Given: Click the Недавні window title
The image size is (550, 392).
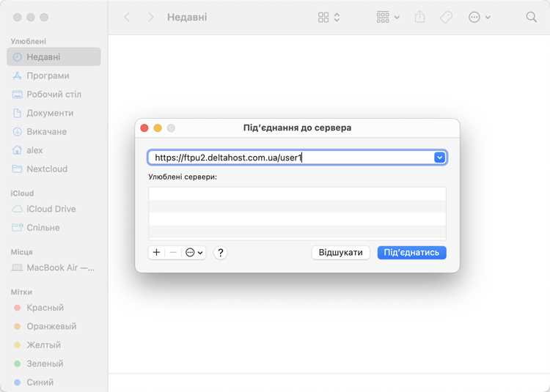Looking at the screenshot, I should [187, 17].
